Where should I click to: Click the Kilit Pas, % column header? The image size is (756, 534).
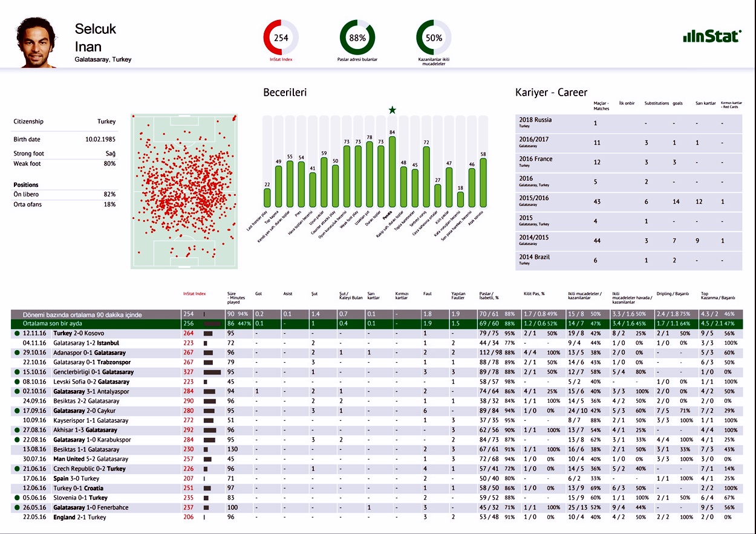click(535, 294)
